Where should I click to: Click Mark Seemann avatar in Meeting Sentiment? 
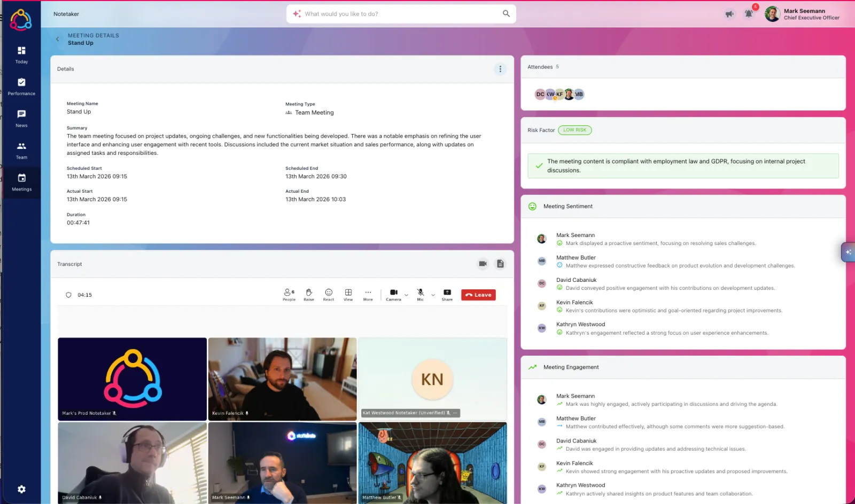tap(542, 239)
